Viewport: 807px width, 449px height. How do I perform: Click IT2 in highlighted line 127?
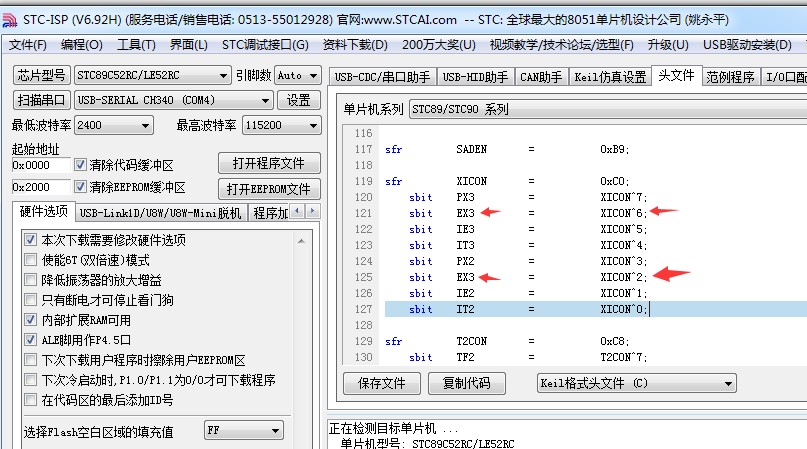[465, 309]
